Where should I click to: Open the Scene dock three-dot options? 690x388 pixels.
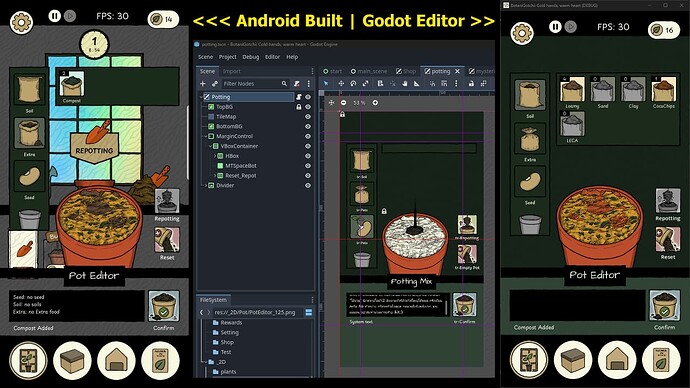(312, 71)
